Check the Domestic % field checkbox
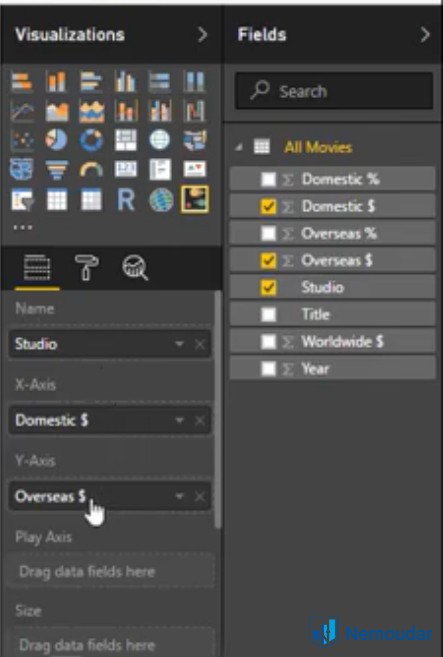This screenshot has width=443, height=657. 268,179
